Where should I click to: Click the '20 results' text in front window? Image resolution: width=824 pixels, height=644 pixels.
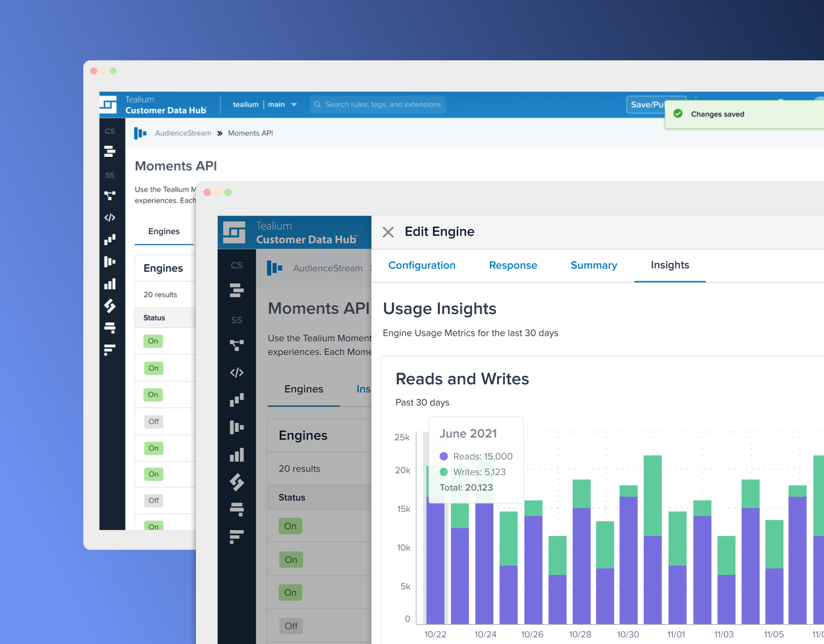click(x=299, y=469)
